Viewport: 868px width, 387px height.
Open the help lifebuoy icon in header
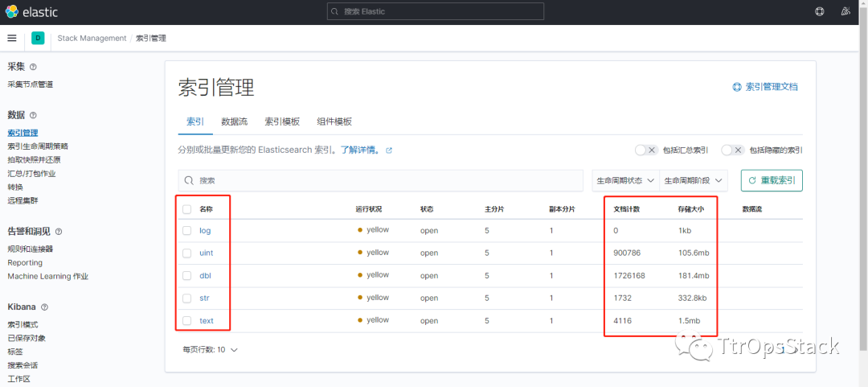click(819, 11)
